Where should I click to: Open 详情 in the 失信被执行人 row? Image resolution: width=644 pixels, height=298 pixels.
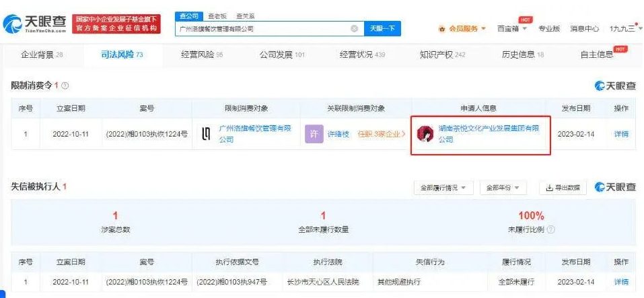(x=621, y=282)
